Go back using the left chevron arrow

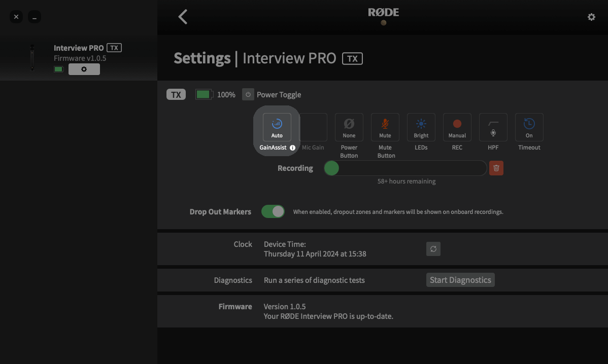tap(183, 17)
